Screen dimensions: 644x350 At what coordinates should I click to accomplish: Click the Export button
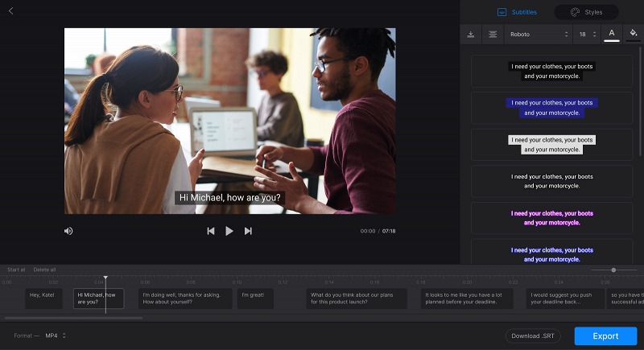pyautogui.click(x=605, y=336)
